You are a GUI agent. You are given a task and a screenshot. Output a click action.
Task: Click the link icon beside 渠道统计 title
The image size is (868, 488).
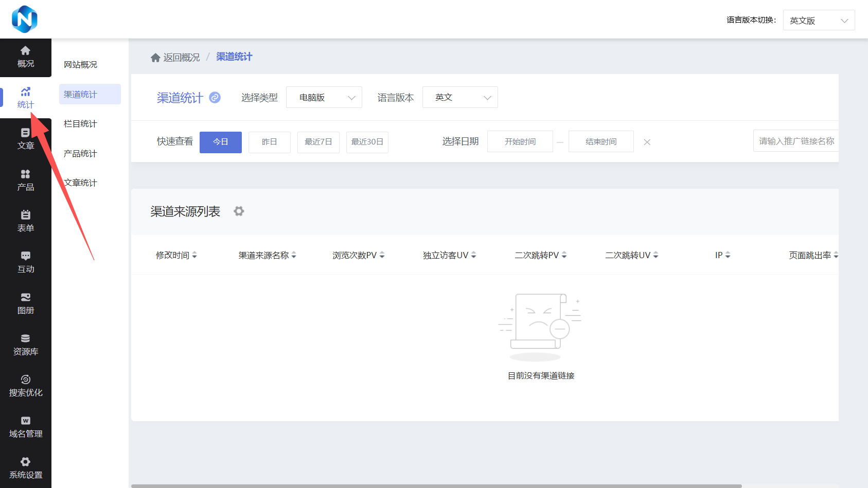pyautogui.click(x=215, y=97)
